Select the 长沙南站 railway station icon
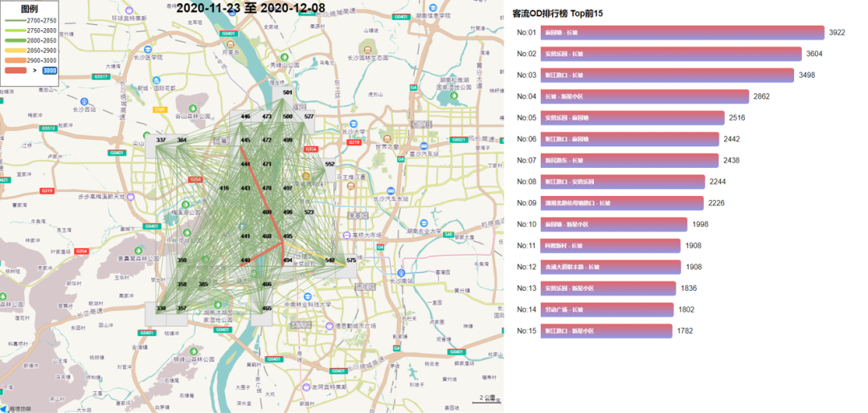Screen dimensions: 868x413 pyautogui.click(x=401, y=273)
